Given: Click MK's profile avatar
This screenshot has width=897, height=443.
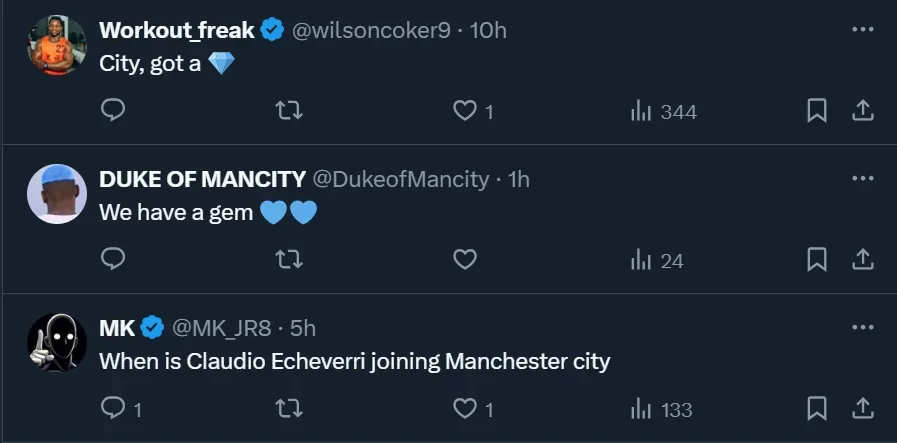Looking at the screenshot, I should (x=56, y=342).
